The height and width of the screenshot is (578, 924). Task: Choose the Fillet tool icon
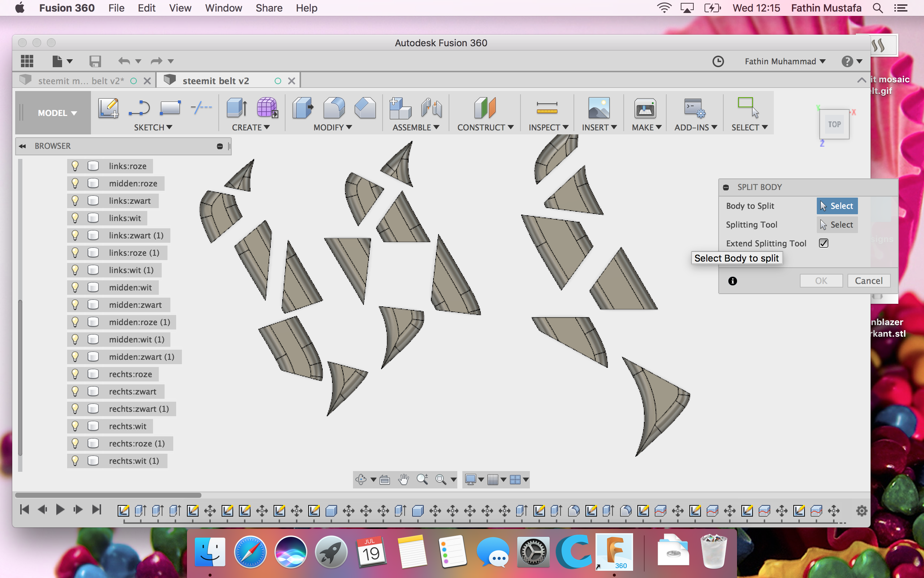coord(334,107)
